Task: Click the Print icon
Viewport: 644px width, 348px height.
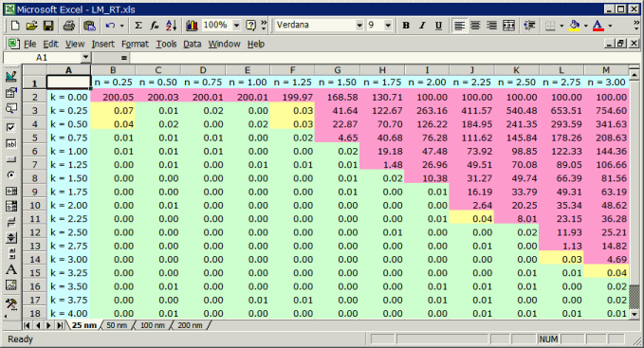Action: click(68, 26)
